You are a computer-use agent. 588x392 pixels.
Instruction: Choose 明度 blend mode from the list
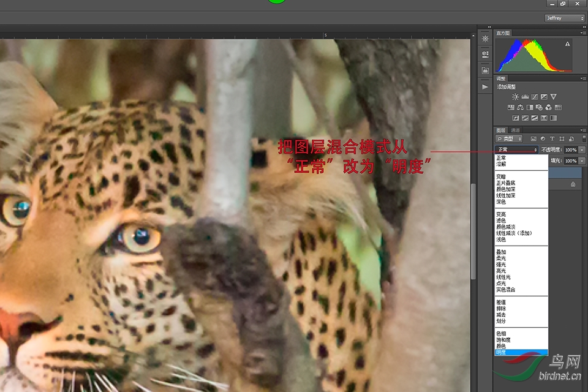point(521,353)
